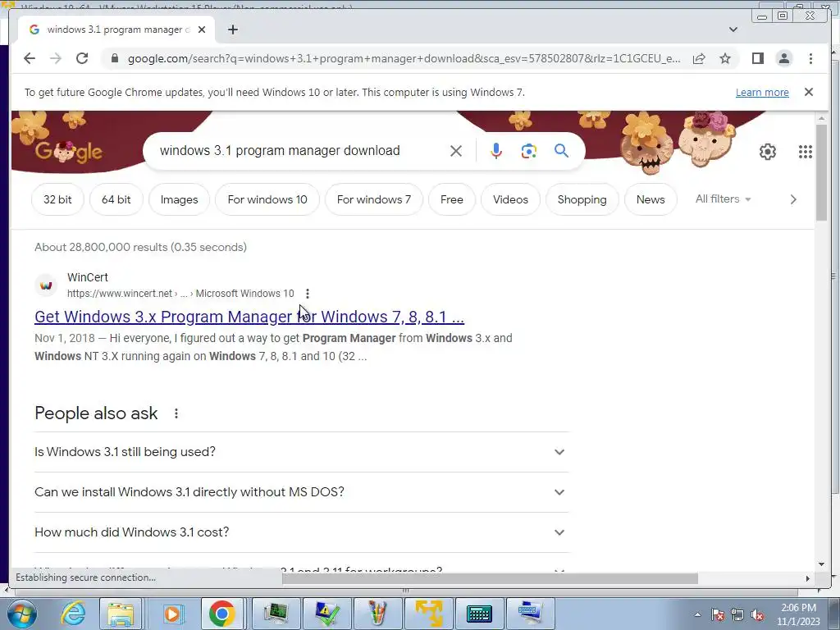Expand Can we install Windows 3.1 question

(x=301, y=492)
